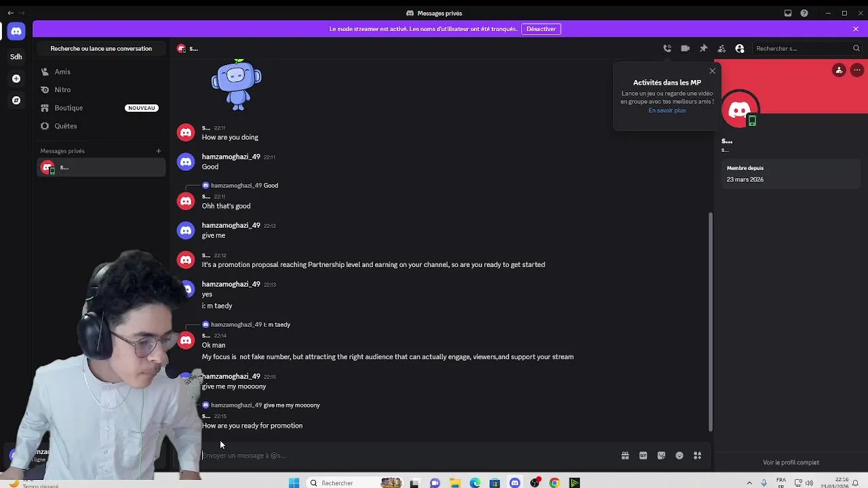Show pinned messages
868x488 pixels.
pyautogui.click(x=703, y=48)
